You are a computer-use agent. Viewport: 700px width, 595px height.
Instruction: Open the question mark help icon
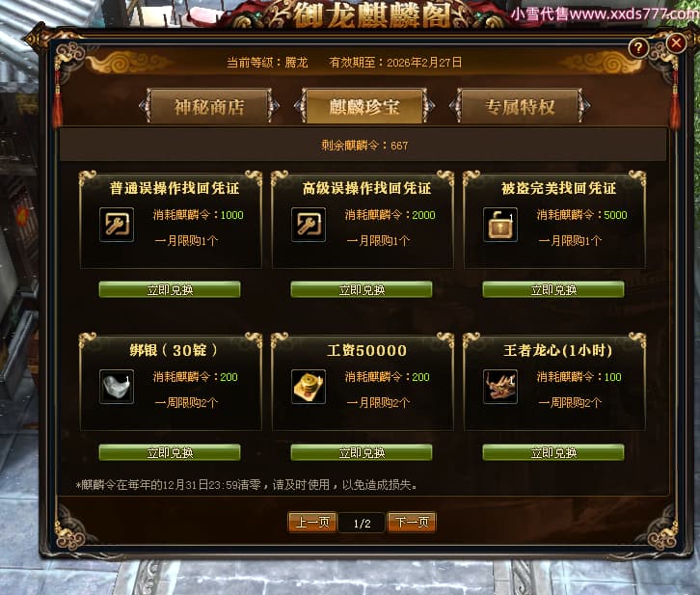[x=638, y=47]
